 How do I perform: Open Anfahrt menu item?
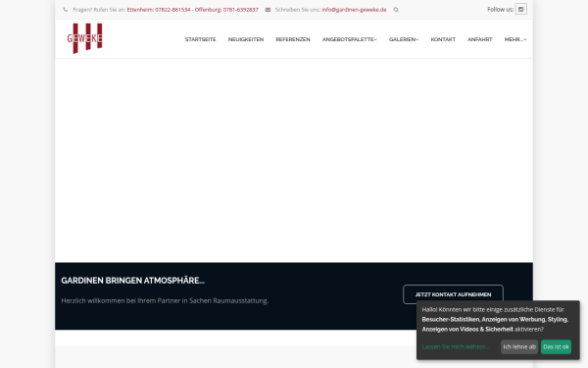click(479, 39)
